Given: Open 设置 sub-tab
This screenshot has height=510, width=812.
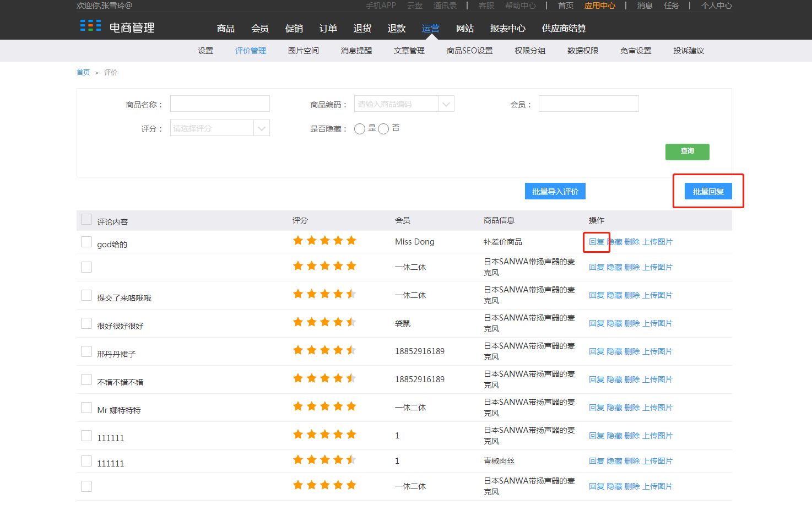Looking at the screenshot, I should point(205,51).
